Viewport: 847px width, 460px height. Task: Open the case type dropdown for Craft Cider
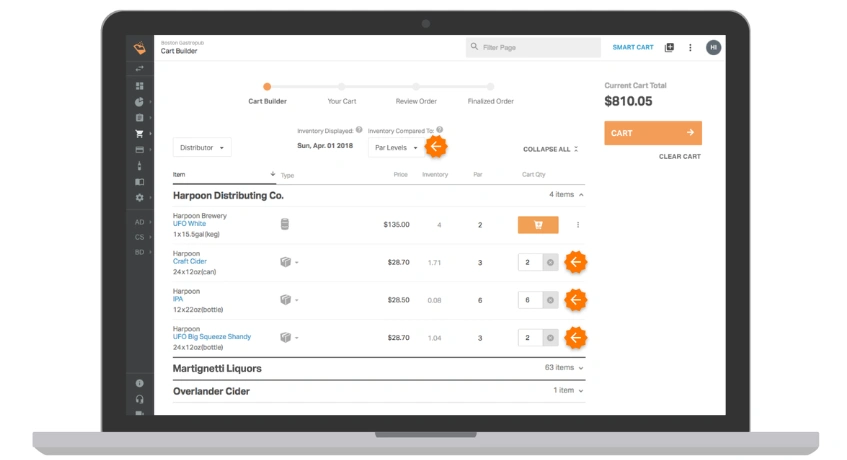(289, 262)
